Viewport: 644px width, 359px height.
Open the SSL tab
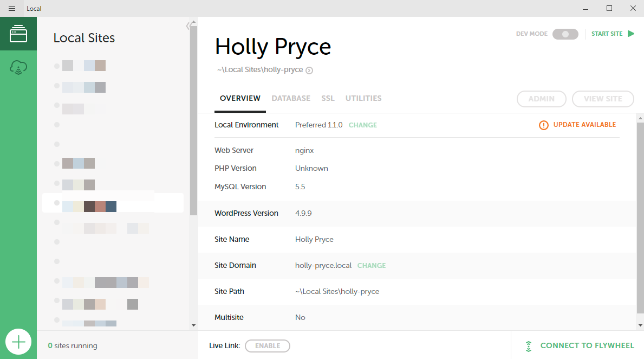[328, 99]
